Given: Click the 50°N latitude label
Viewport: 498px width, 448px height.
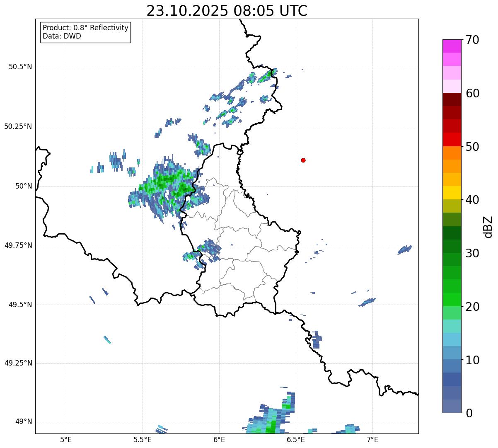Looking at the screenshot, I should pos(24,186).
